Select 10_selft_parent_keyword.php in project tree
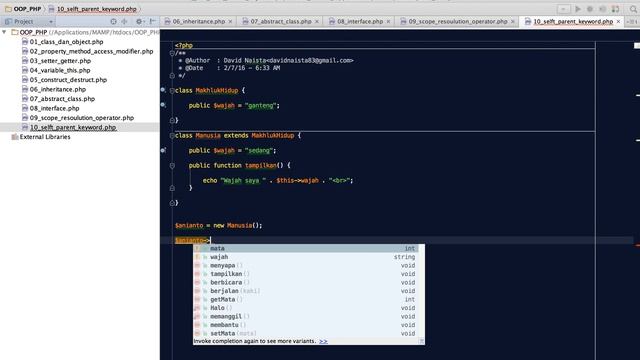Viewport: 640px width, 360px height. (73, 127)
